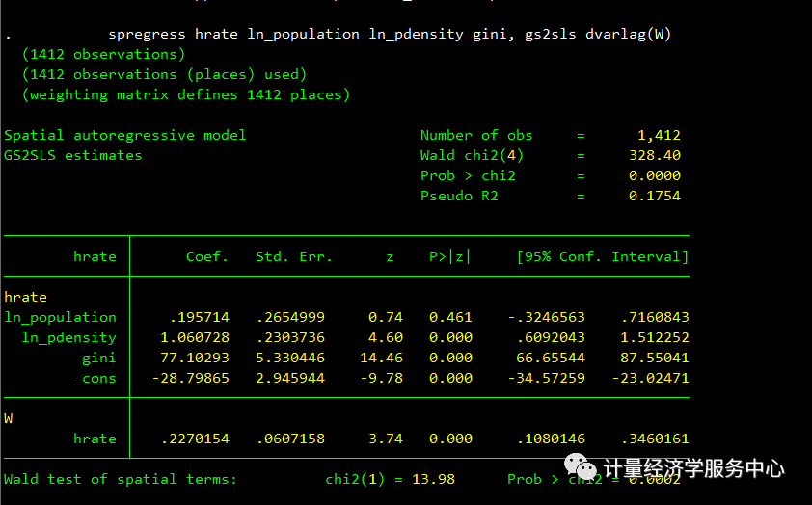This screenshot has height=505, width=812.
Task: Click the gini variable name
Action: pyautogui.click(x=99, y=359)
